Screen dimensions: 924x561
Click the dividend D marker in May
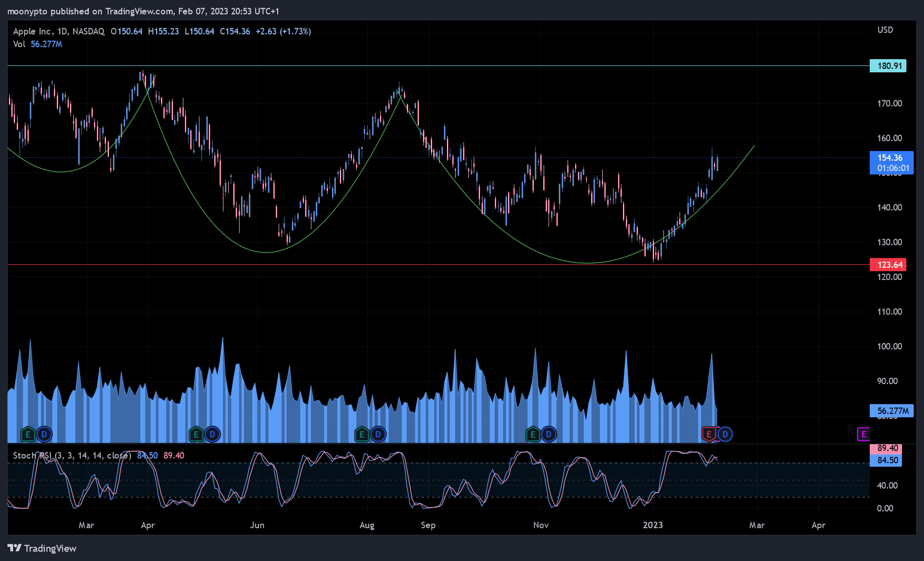(x=212, y=434)
